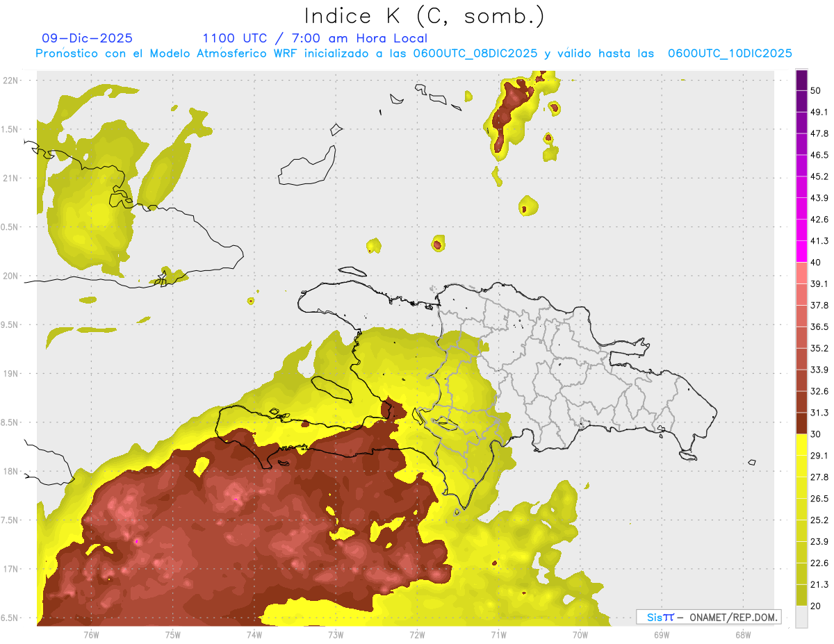Click the gray swatch below 20 on the scale

click(x=801, y=617)
